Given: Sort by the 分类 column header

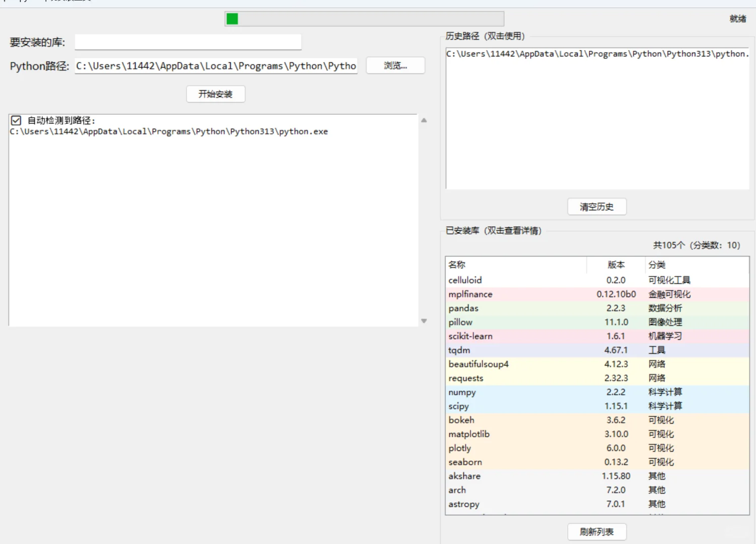Looking at the screenshot, I should [697, 265].
